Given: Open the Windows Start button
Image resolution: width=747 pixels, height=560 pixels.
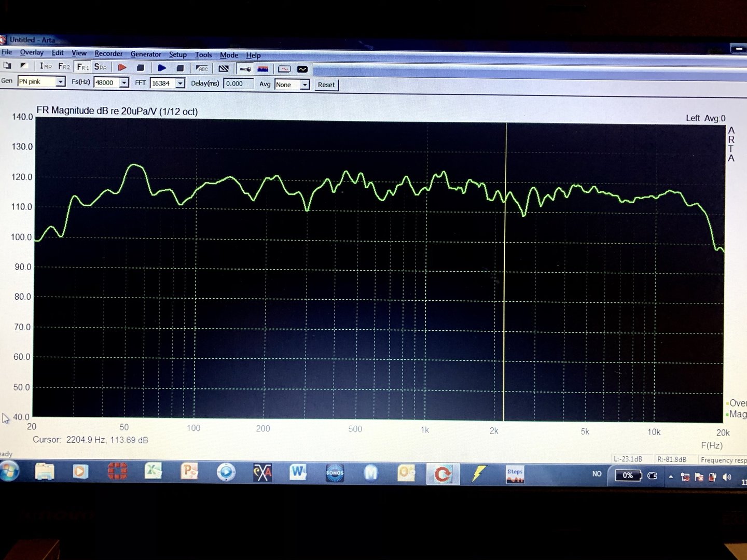Looking at the screenshot, I should pyautogui.click(x=9, y=471).
